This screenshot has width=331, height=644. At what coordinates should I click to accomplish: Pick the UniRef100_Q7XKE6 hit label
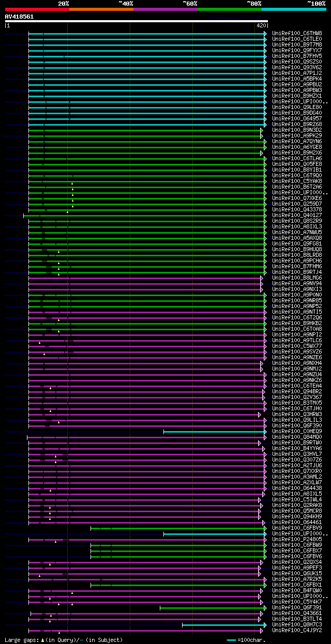click(x=297, y=198)
